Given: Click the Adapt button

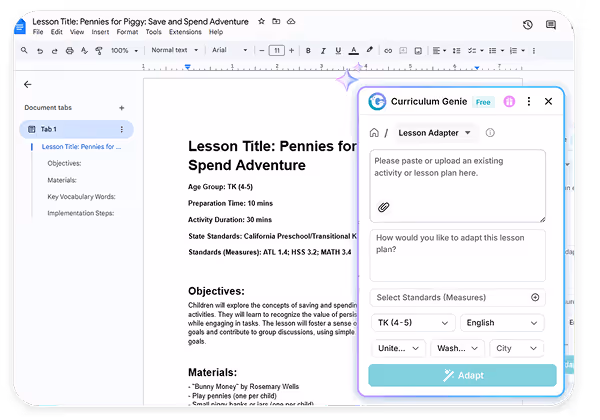Looking at the screenshot, I should click(462, 375).
